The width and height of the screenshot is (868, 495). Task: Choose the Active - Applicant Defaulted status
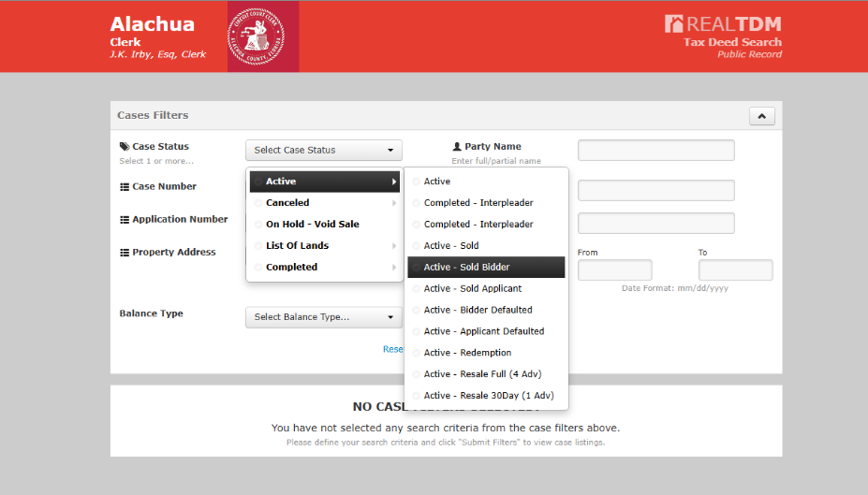coord(486,331)
